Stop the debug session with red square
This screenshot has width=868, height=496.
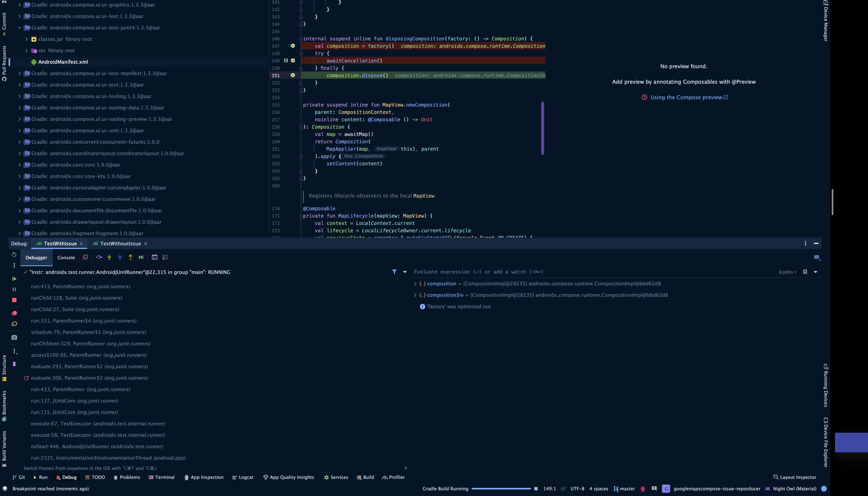coord(14,300)
